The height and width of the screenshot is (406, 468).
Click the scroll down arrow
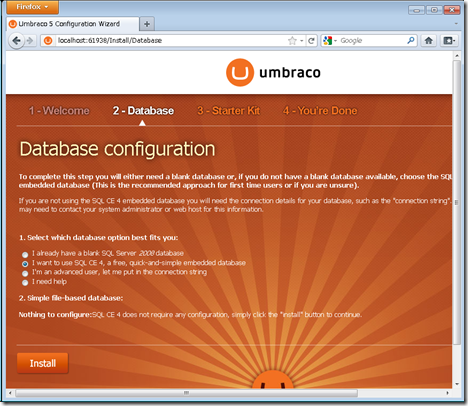point(457,384)
